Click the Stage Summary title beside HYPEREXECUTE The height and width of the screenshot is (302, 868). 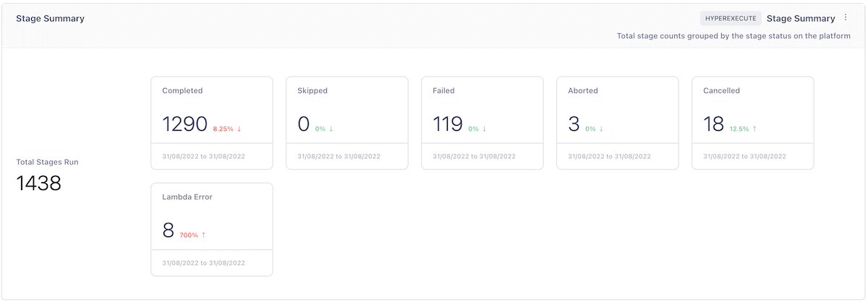(x=801, y=19)
